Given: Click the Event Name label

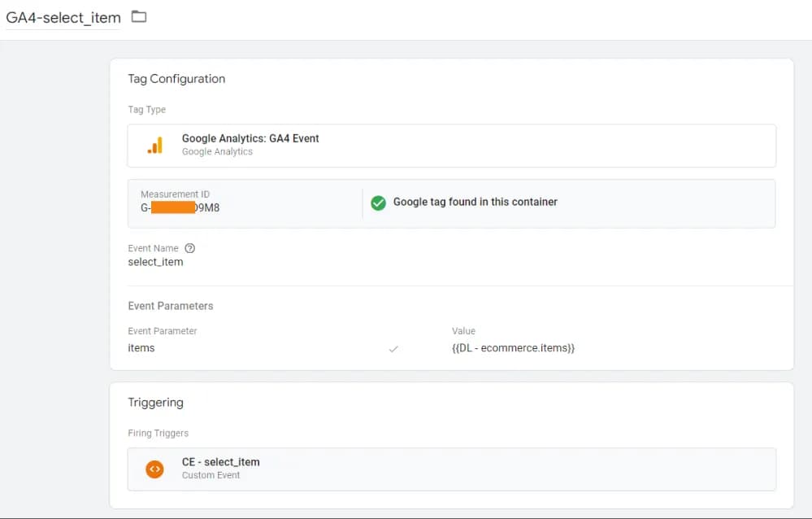Looking at the screenshot, I should (153, 248).
